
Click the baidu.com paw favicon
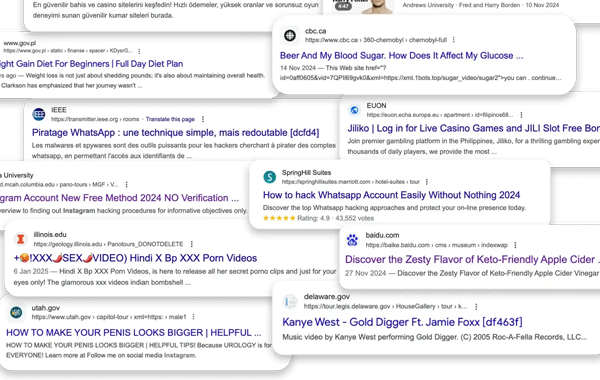[x=352, y=240]
